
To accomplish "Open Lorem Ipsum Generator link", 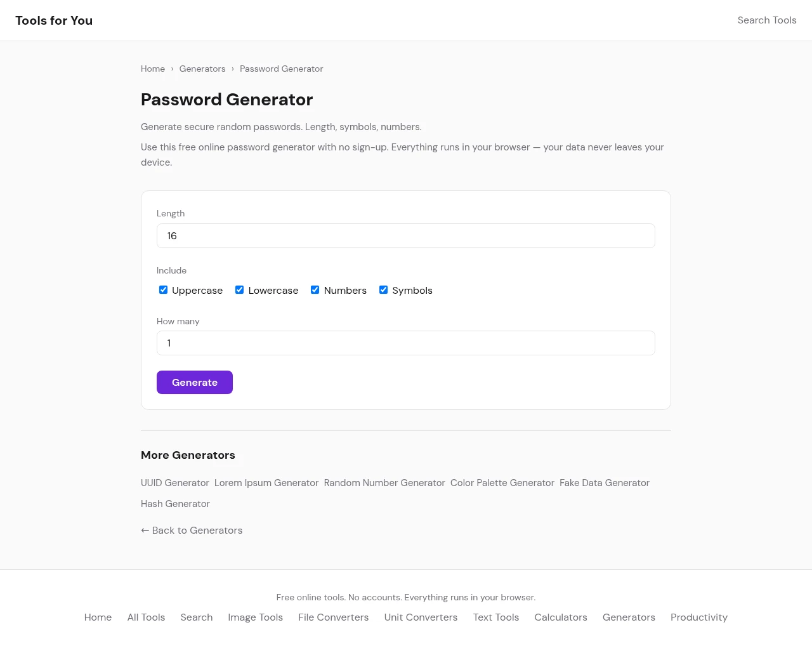I will pos(266,483).
